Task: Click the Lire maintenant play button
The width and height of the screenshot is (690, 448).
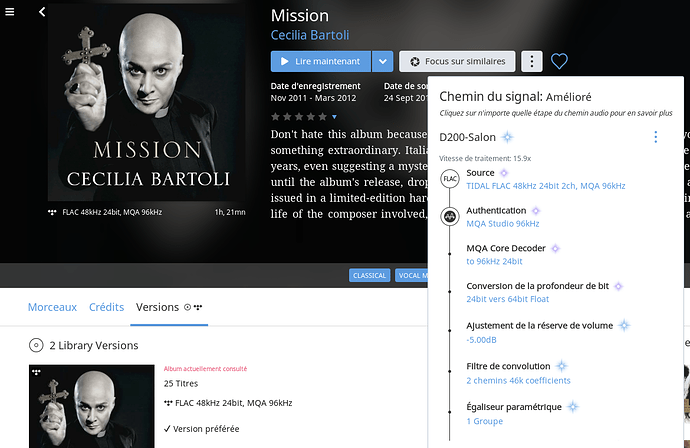Action: click(321, 61)
